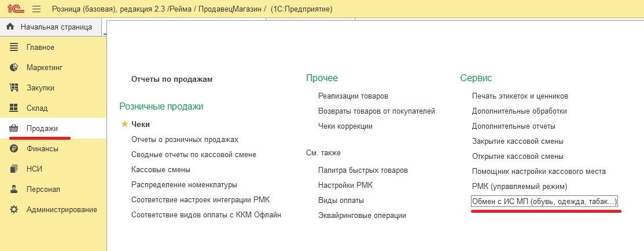The height and width of the screenshot is (251, 644).
Task: Click the Финансы ruble coin icon
Action: 14,148
